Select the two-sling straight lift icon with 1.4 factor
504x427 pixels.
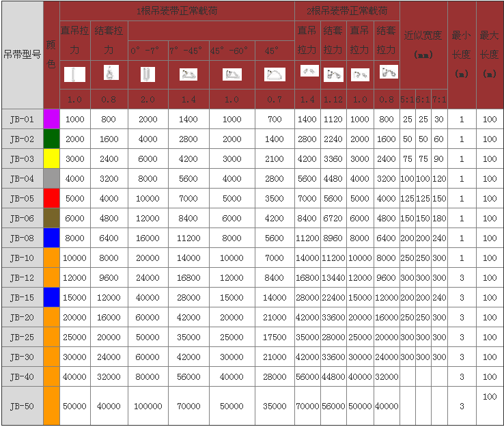coord(309,71)
